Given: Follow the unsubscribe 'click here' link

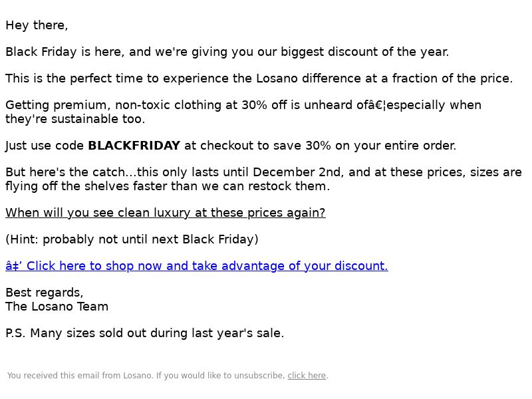Looking at the screenshot, I should click(307, 376).
